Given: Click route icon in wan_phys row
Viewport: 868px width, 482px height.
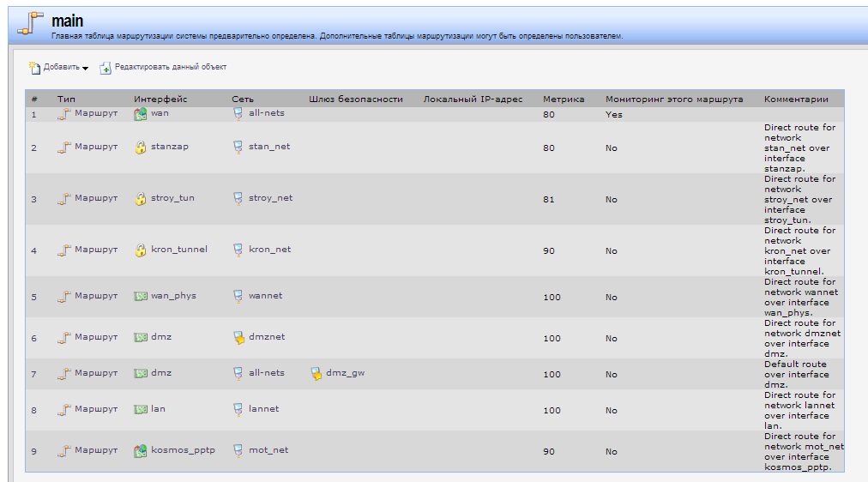Looking at the screenshot, I should (64, 297).
